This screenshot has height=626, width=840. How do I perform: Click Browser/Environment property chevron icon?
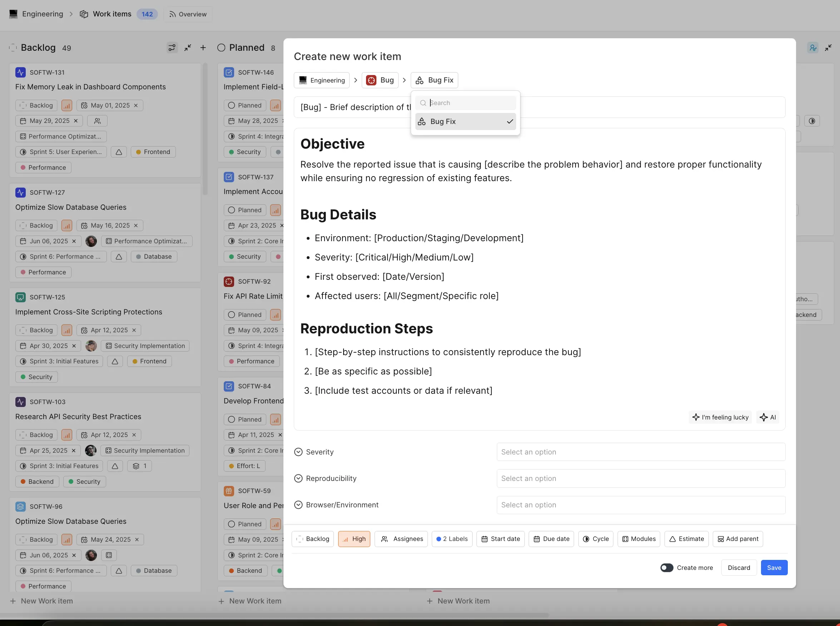coord(298,505)
